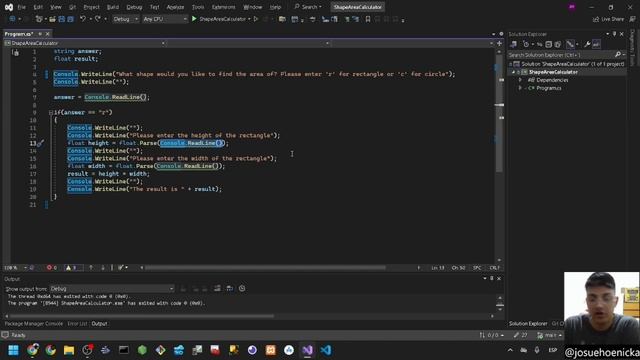This screenshot has width=640, height=360.
Task: Open the Analyze menu
Action: (175, 7)
